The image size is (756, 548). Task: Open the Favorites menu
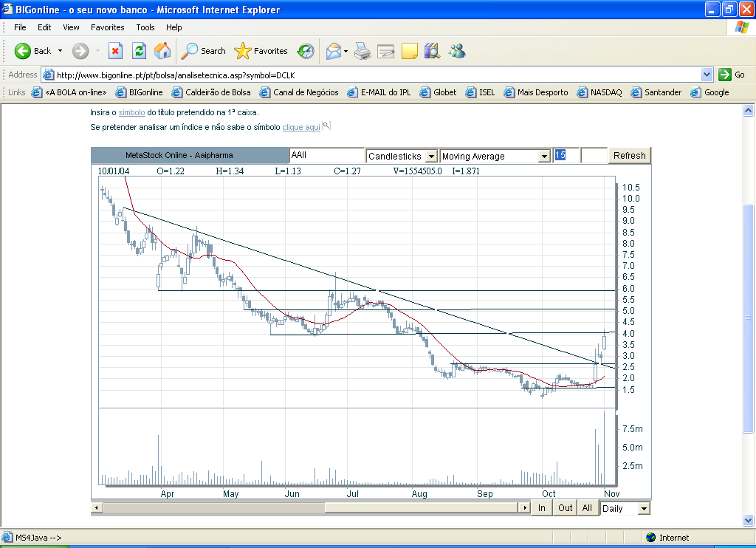108,27
